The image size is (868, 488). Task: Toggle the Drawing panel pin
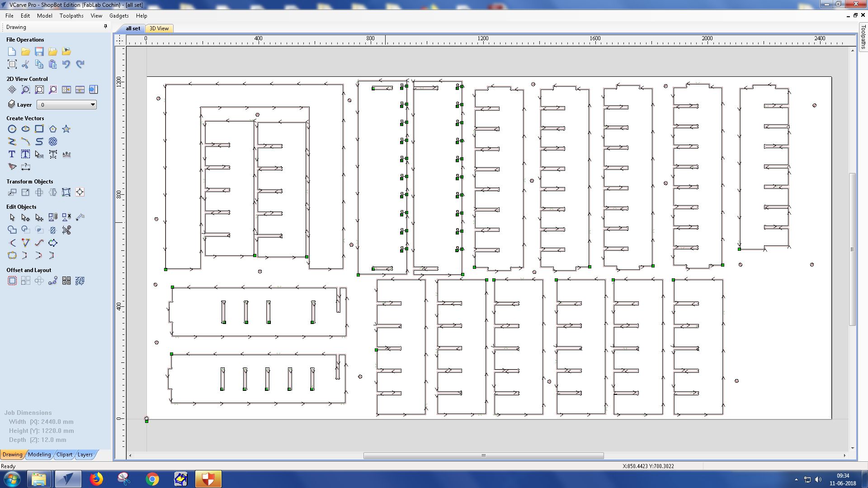point(105,27)
